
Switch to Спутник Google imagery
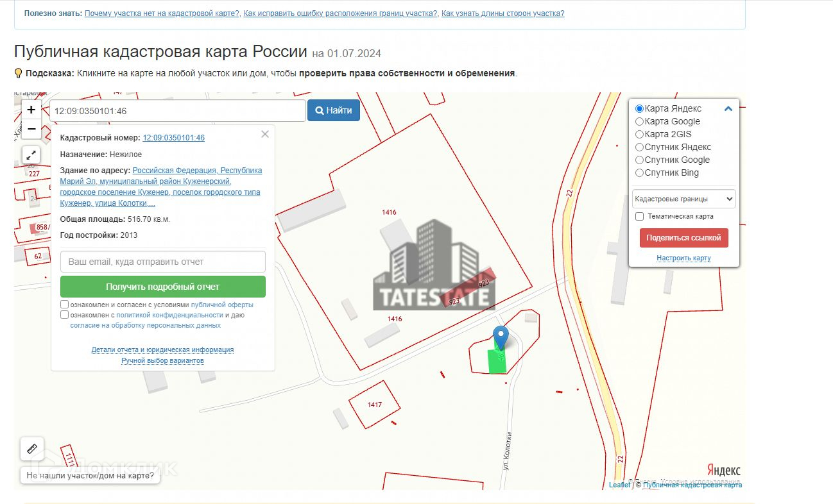639,160
